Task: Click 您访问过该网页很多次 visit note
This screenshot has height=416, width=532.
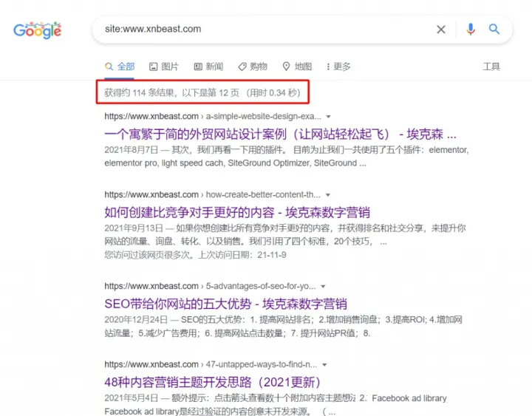Action: click(x=195, y=255)
